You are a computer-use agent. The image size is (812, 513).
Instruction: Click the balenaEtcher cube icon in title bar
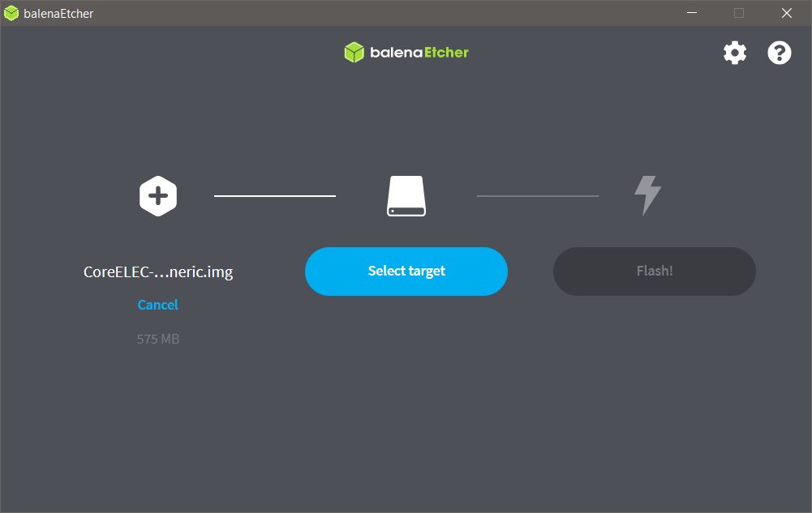[x=11, y=14]
